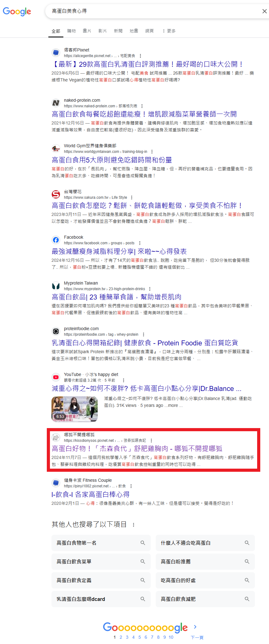Screen dimensions: 269x644
Task: Switch to the 新聞 tab
Action: coord(118,31)
